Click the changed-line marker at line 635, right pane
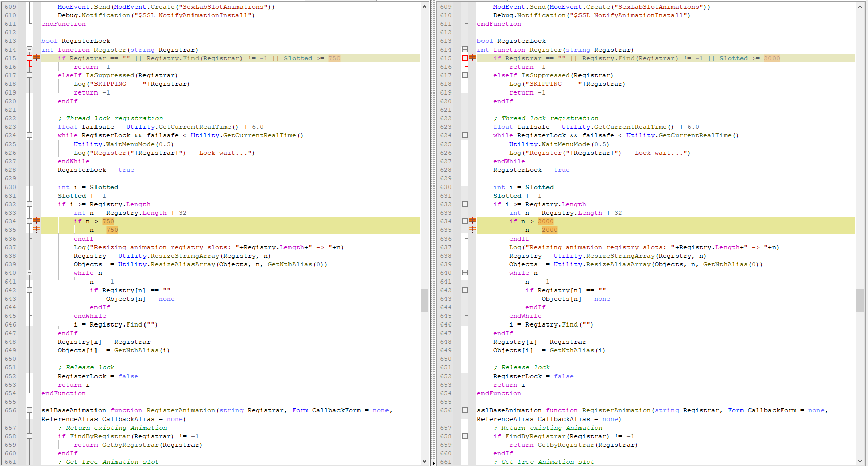 472,229
